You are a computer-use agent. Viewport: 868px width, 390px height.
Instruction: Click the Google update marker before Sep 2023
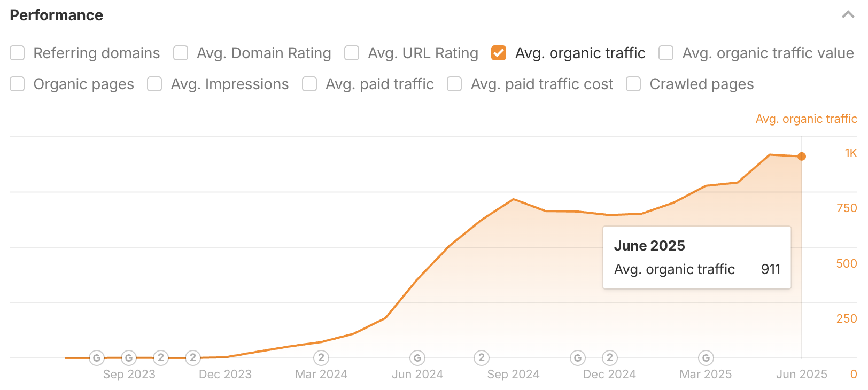click(97, 358)
